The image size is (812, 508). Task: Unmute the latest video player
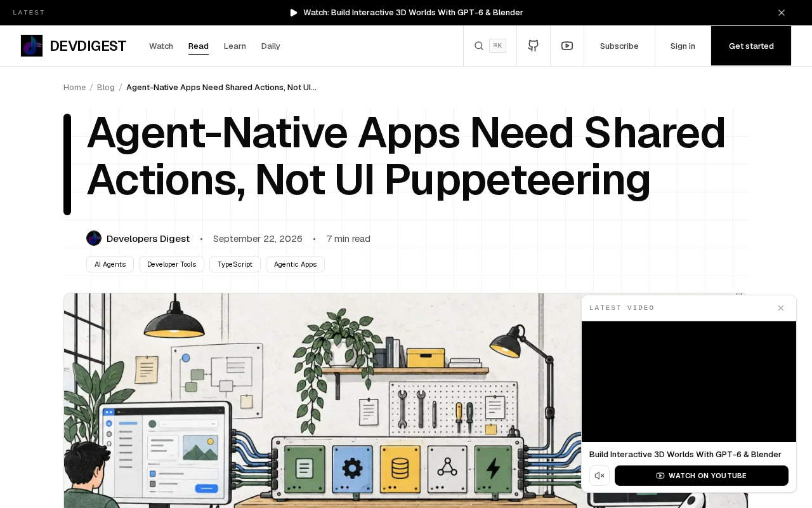pyautogui.click(x=599, y=476)
